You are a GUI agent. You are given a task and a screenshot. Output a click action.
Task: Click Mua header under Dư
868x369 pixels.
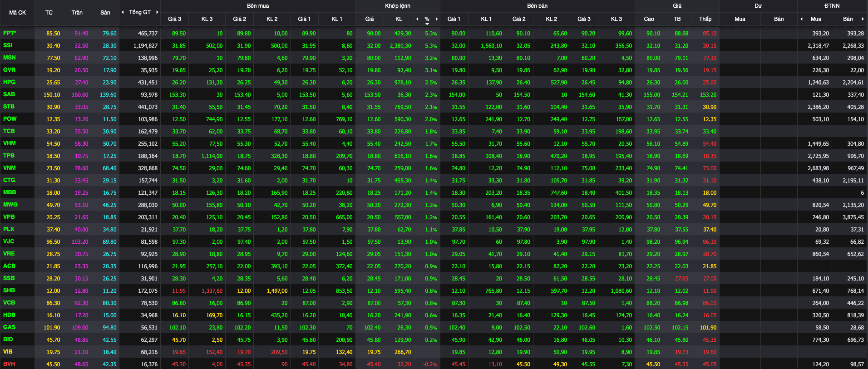coord(740,19)
